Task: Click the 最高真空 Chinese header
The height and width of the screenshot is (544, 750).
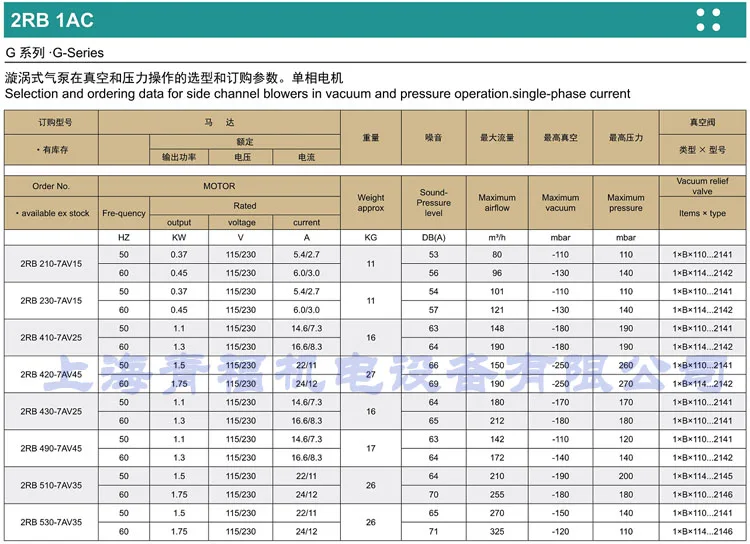Action: pos(560,138)
